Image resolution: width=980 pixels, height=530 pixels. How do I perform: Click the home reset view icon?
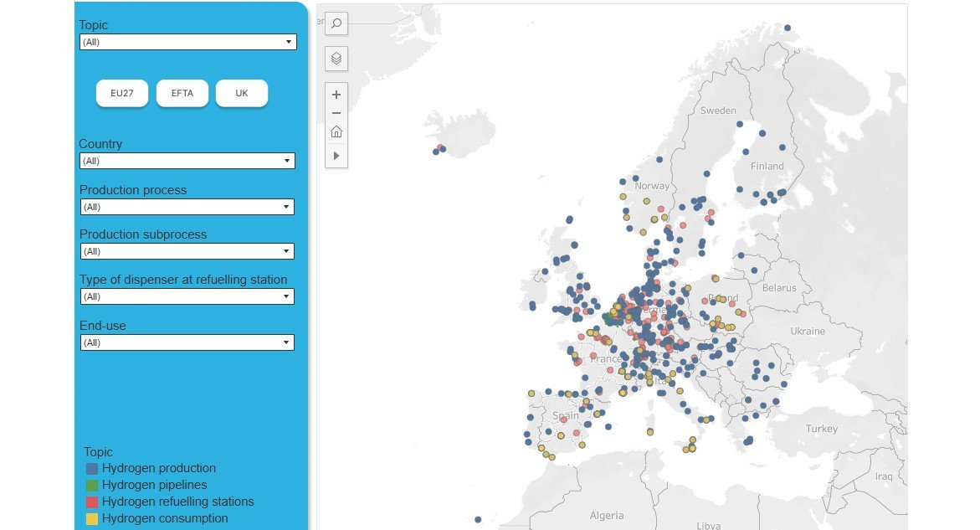coord(336,131)
